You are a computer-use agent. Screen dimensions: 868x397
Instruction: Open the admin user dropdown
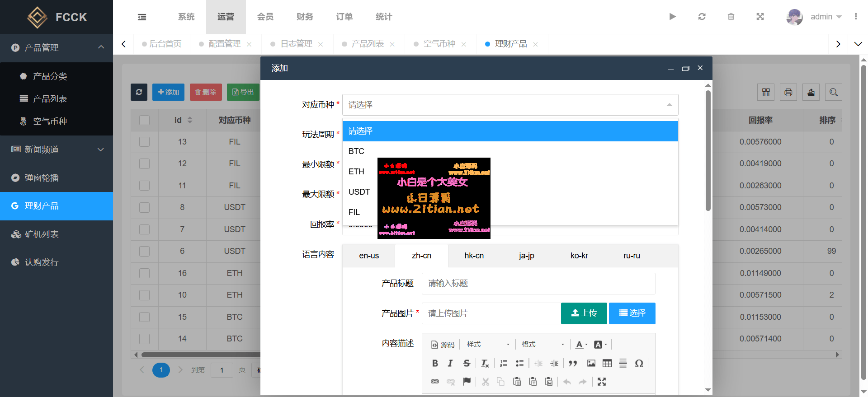pos(826,17)
